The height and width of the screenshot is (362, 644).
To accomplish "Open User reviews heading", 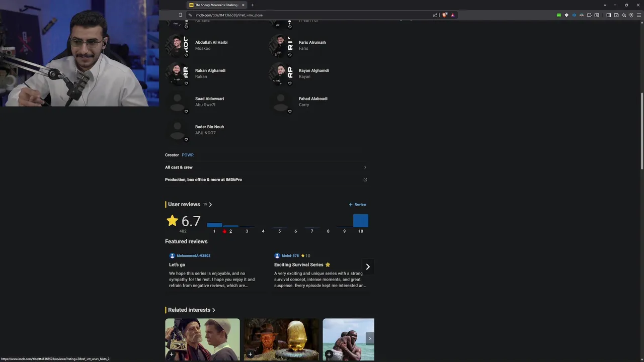I will coord(184,204).
